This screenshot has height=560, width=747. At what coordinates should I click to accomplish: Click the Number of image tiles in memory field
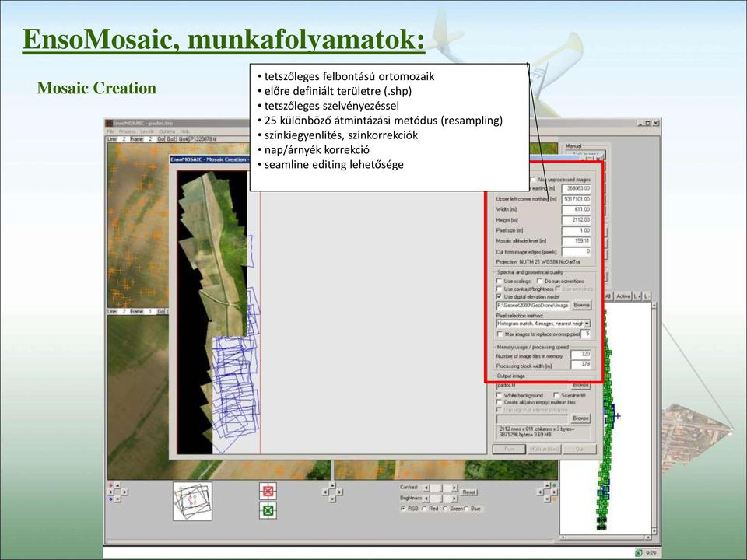click(x=581, y=355)
